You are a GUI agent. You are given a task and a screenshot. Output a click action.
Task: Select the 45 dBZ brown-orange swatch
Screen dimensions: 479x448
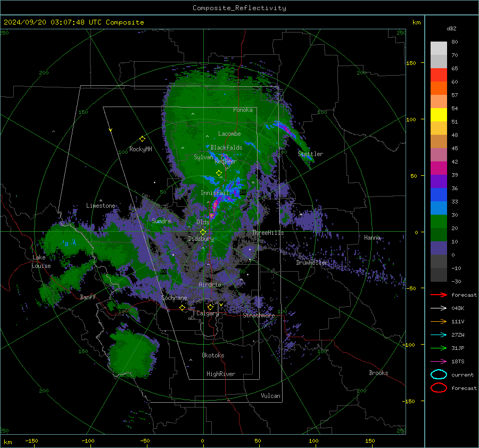pos(439,141)
